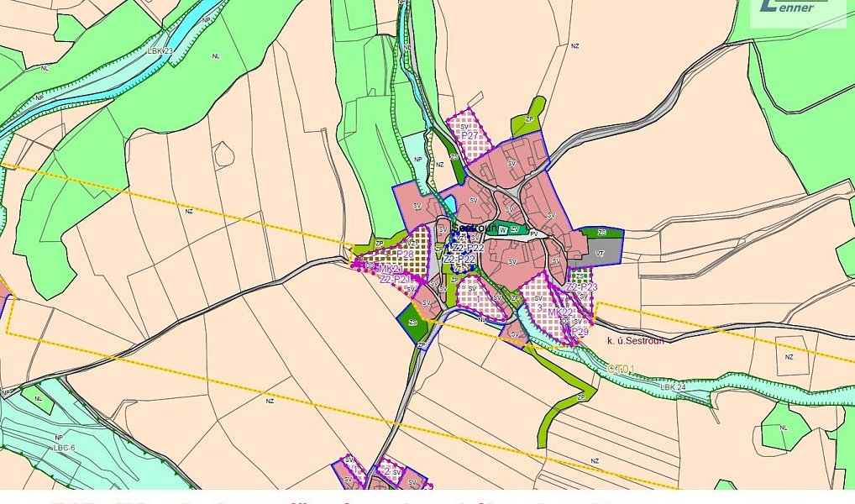Click the P27 development area label

click(x=469, y=136)
